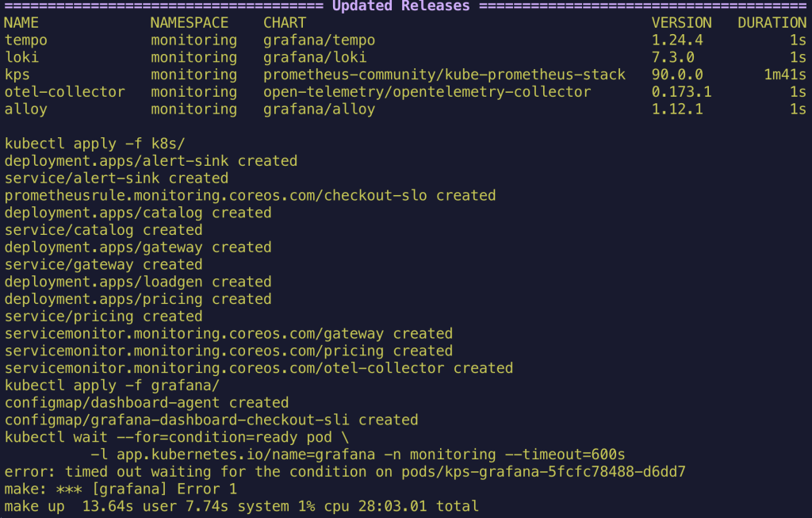Click chart 'grafana/tempo'
This screenshot has width=812, height=518.
319,40
